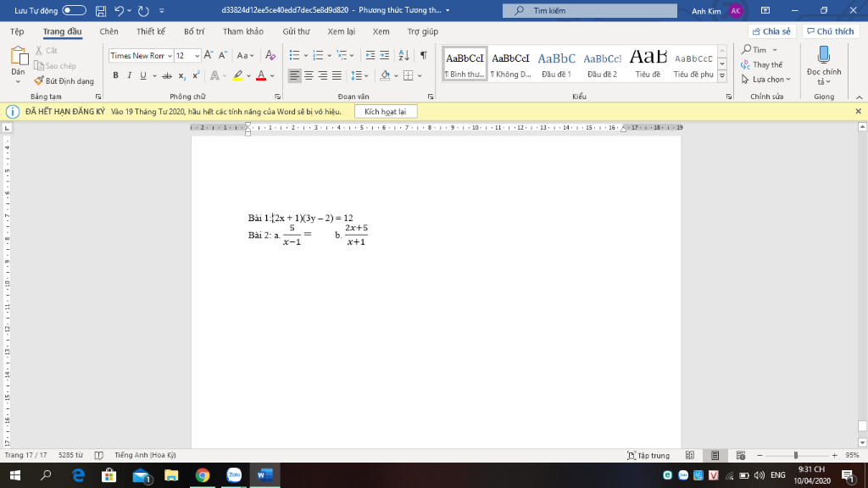Apply subscript x₂ formatting
868x488 pixels.
pyautogui.click(x=181, y=75)
